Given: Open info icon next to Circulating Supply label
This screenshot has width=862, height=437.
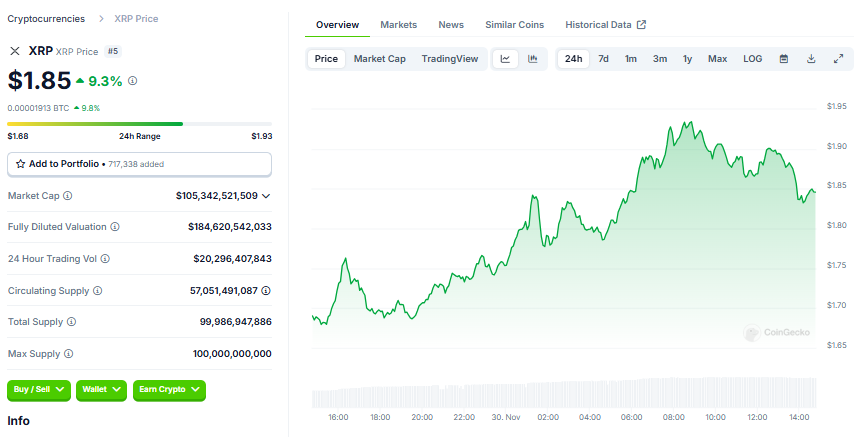Looking at the screenshot, I should (x=97, y=290).
